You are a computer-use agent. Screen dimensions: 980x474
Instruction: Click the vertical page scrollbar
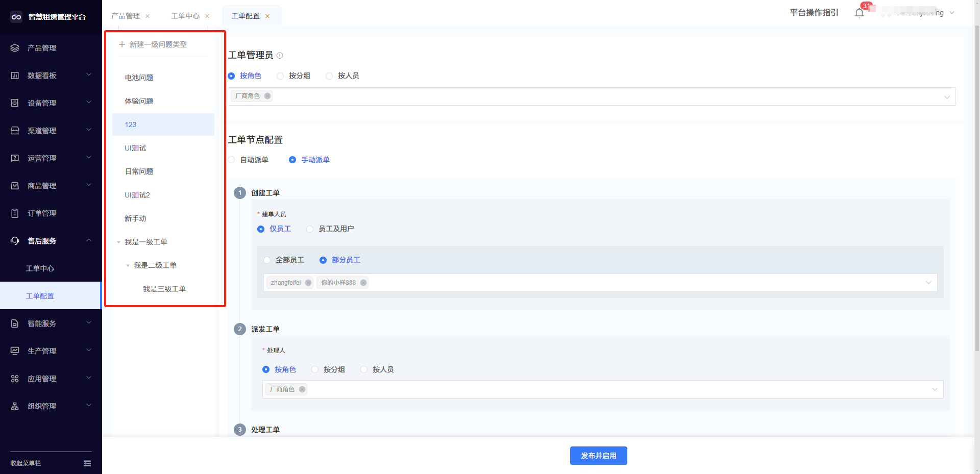point(976,204)
